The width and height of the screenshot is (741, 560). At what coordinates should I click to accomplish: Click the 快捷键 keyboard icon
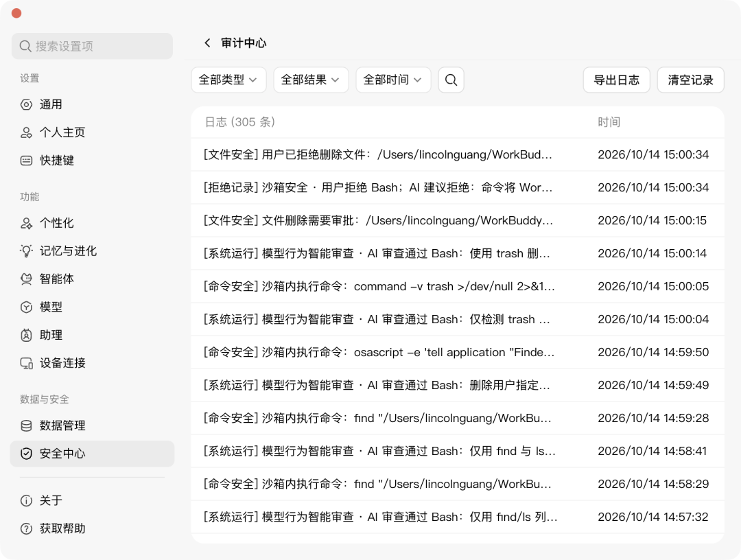[x=27, y=161]
